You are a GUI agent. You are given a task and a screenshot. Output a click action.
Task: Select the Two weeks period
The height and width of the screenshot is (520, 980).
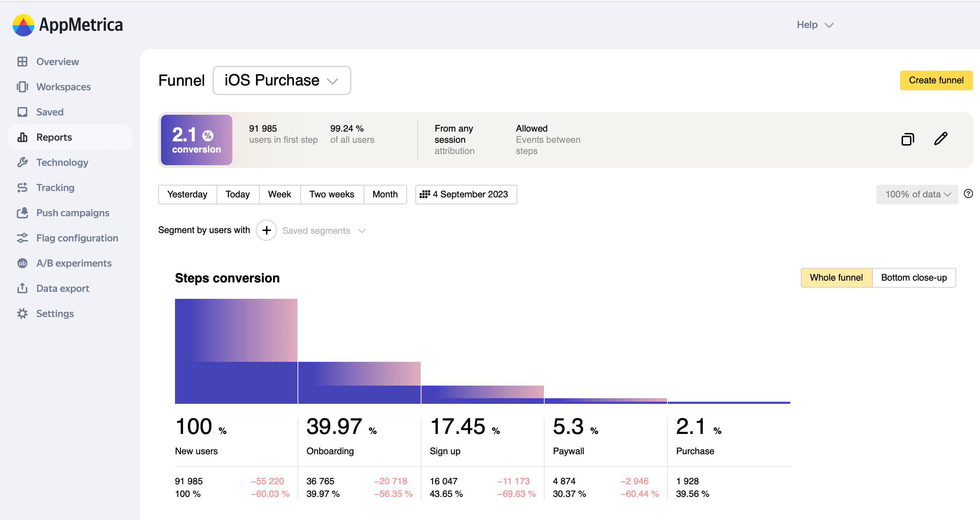coord(331,194)
